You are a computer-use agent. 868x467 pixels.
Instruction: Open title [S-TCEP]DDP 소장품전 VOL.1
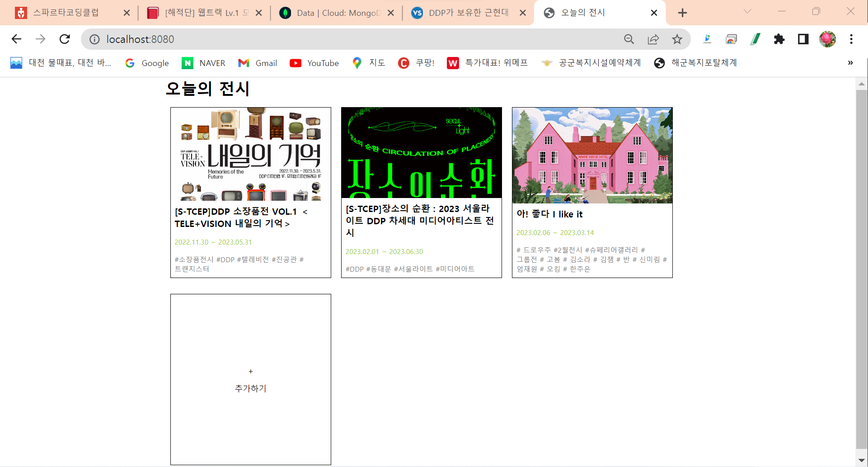pos(241,217)
